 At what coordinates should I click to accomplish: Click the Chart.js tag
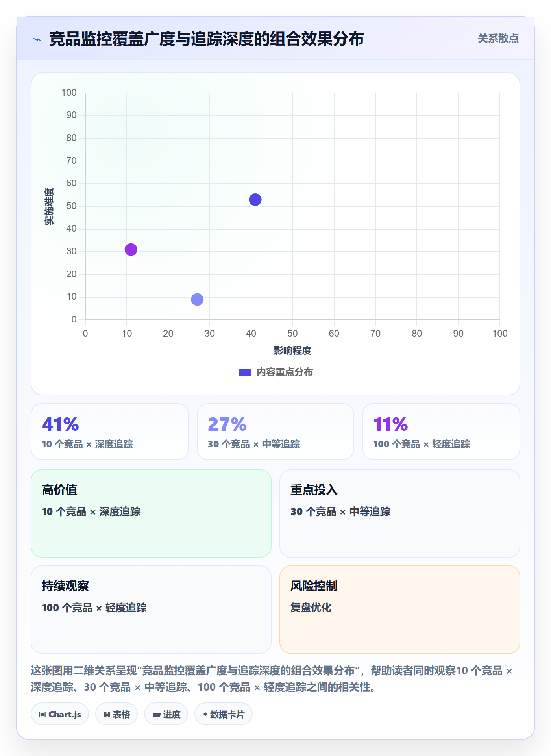point(60,714)
